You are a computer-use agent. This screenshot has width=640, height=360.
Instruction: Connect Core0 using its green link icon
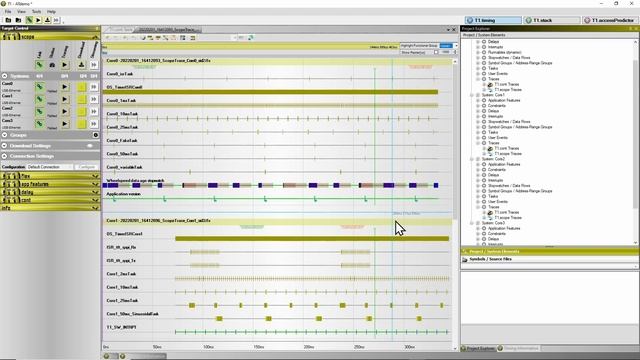point(40,87)
